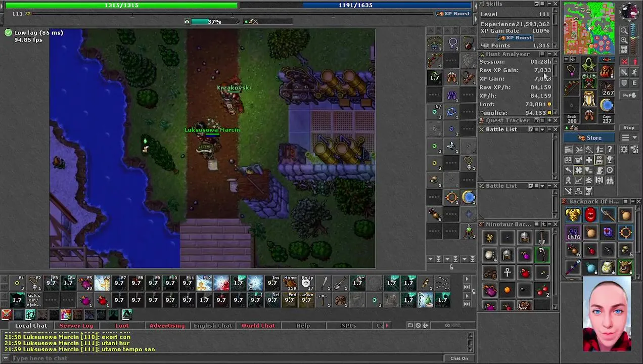Toggle Expert mode E button
643x364 pixels.
pos(634,83)
